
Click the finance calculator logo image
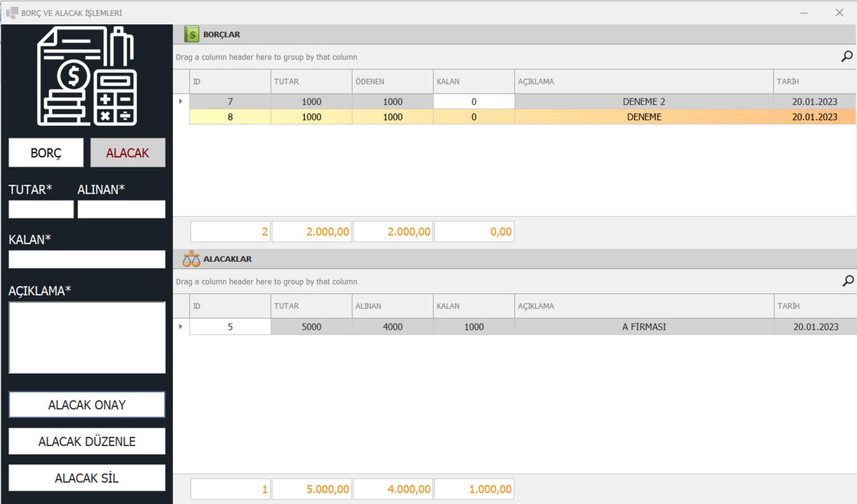pyautogui.click(x=87, y=76)
